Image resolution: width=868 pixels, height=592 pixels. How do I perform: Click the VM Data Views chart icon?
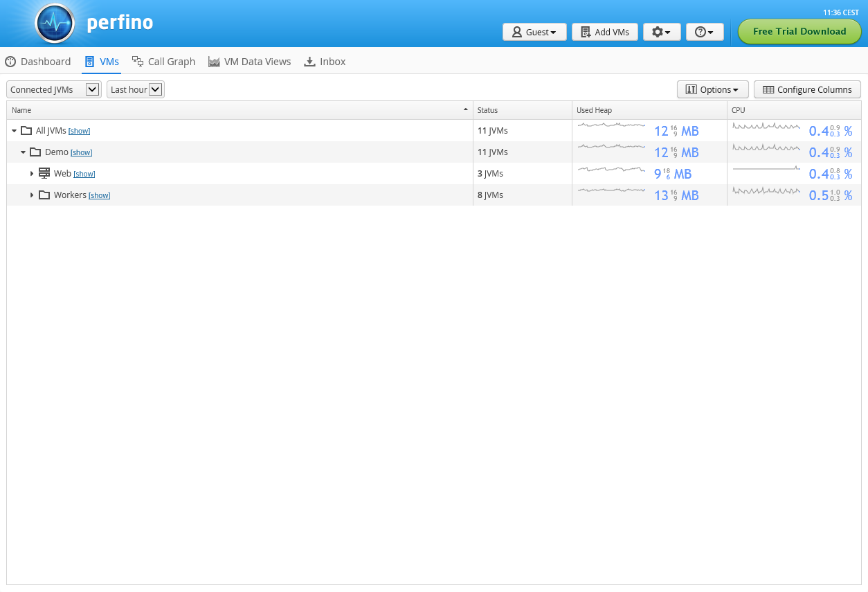(x=214, y=62)
